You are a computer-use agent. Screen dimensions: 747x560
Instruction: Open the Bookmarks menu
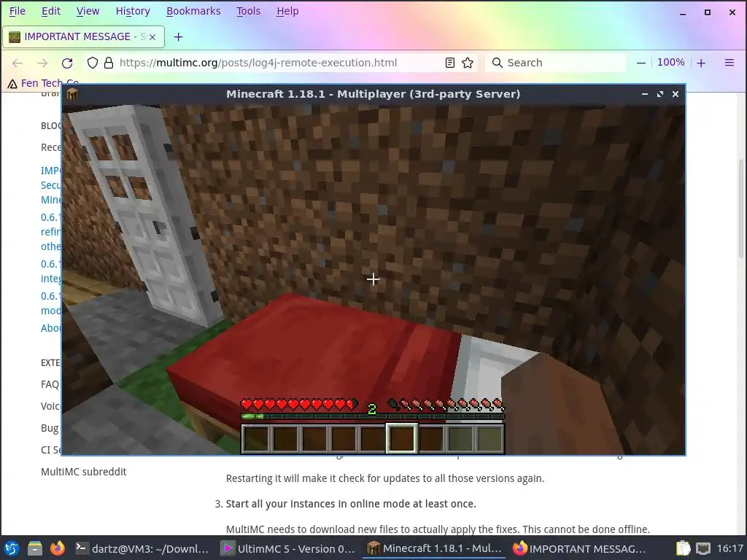193,11
